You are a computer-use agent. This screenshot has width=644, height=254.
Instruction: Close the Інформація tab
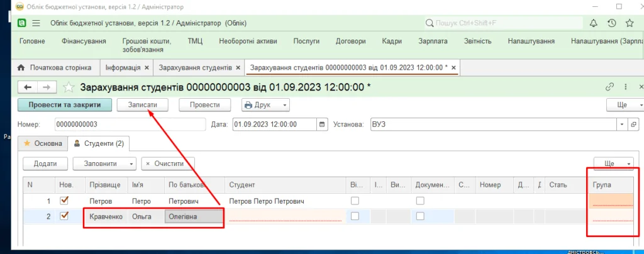[x=147, y=67]
